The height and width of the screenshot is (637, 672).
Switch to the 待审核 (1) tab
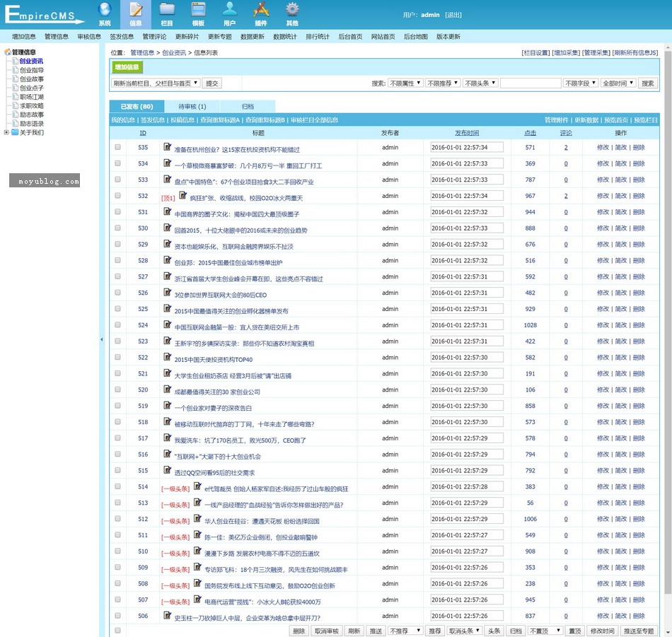(192, 106)
